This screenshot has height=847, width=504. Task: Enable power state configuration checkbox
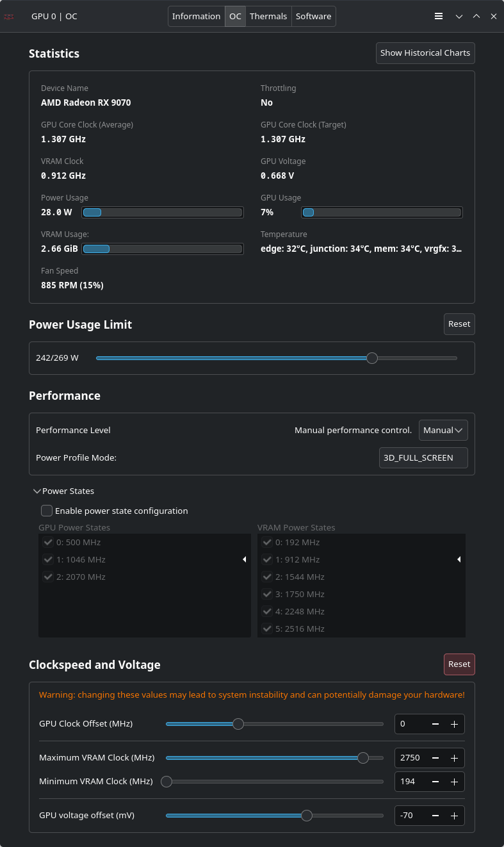point(47,511)
